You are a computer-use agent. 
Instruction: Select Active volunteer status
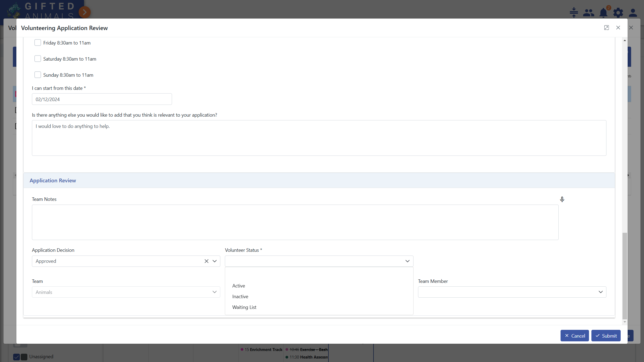pos(319,286)
